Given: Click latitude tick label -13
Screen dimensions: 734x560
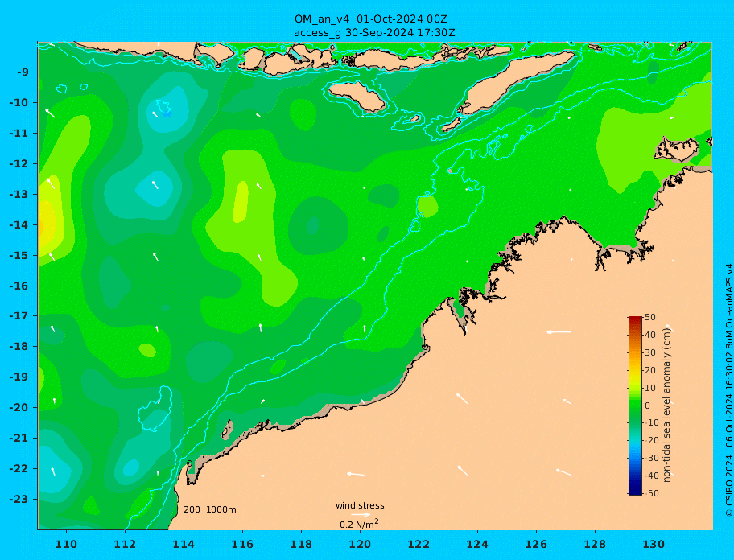Looking at the screenshot, I should (x=19, y=194).
